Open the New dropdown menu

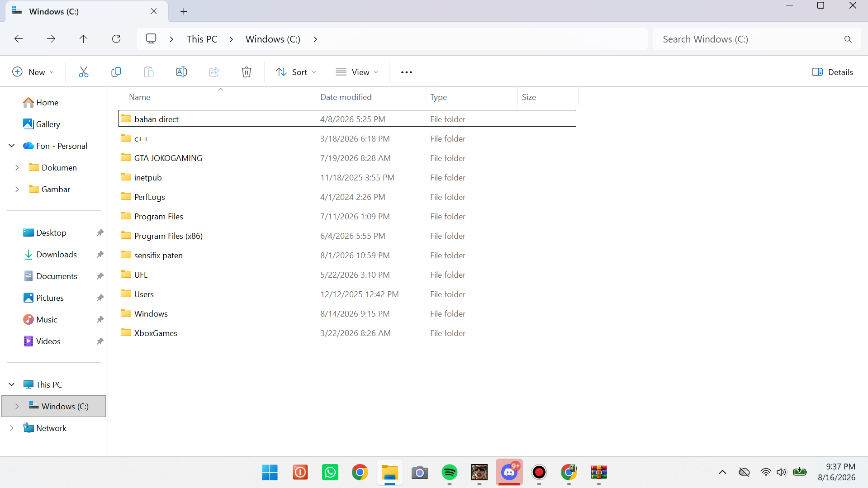[x=33, y=72]
